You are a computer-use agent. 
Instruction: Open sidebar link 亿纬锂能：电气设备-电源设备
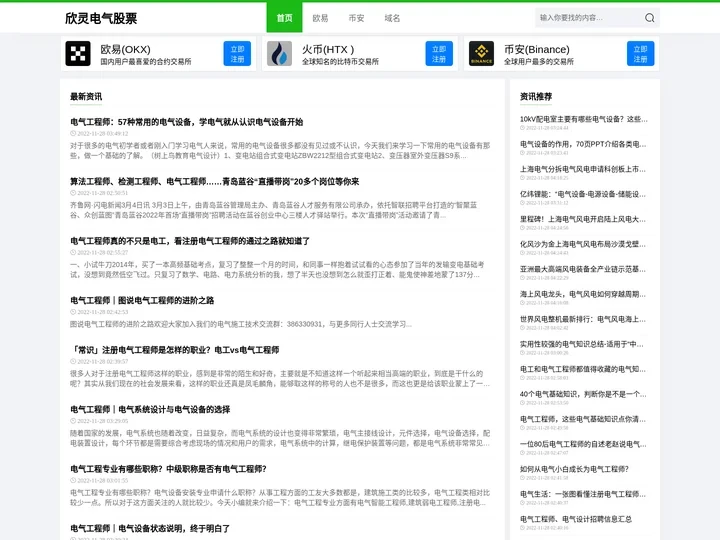583,194
